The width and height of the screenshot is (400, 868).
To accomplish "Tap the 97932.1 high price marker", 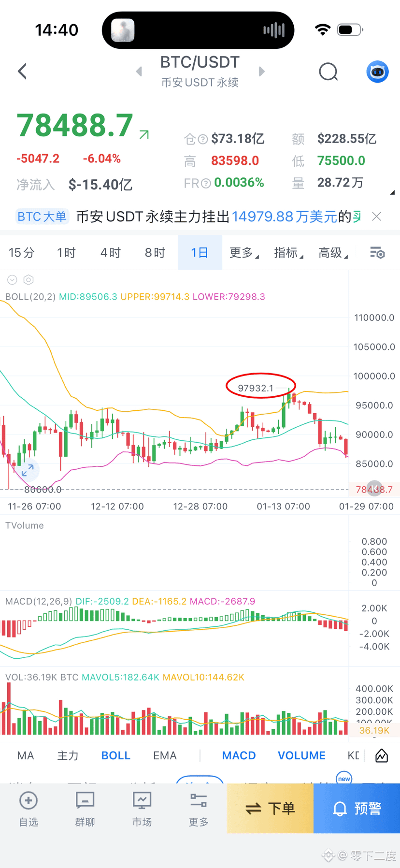I will pos(256,388).
